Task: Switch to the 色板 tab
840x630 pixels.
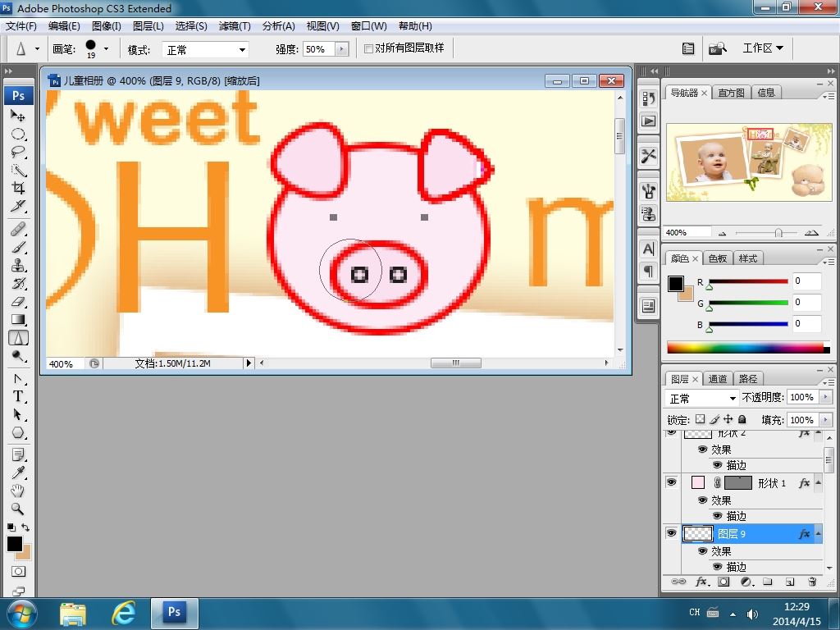Action: pos(718,258)
